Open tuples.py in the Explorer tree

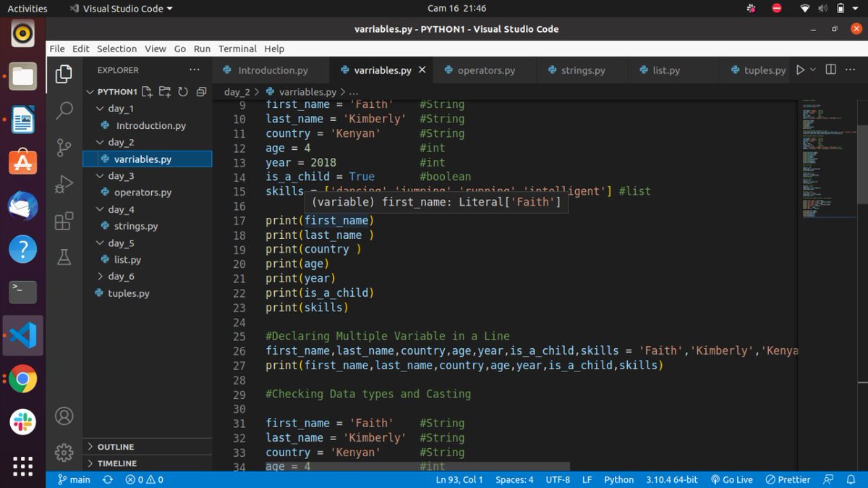click(x=129, y=293)
